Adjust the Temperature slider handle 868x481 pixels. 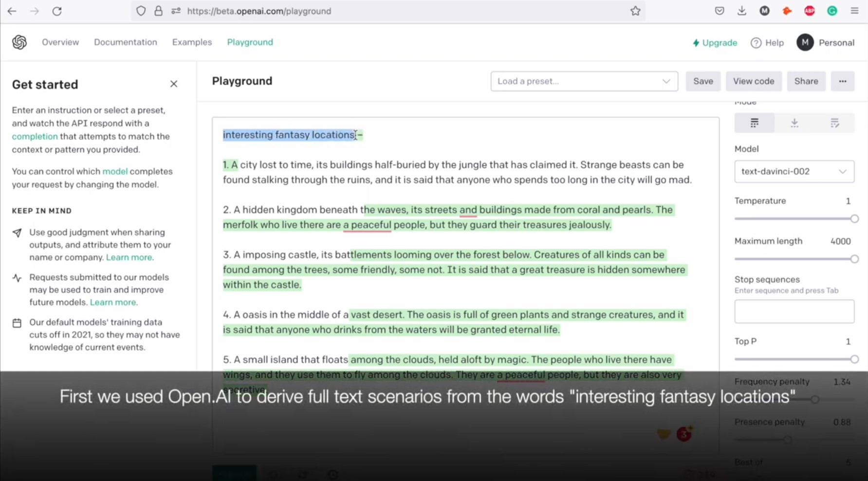[854, 219]
